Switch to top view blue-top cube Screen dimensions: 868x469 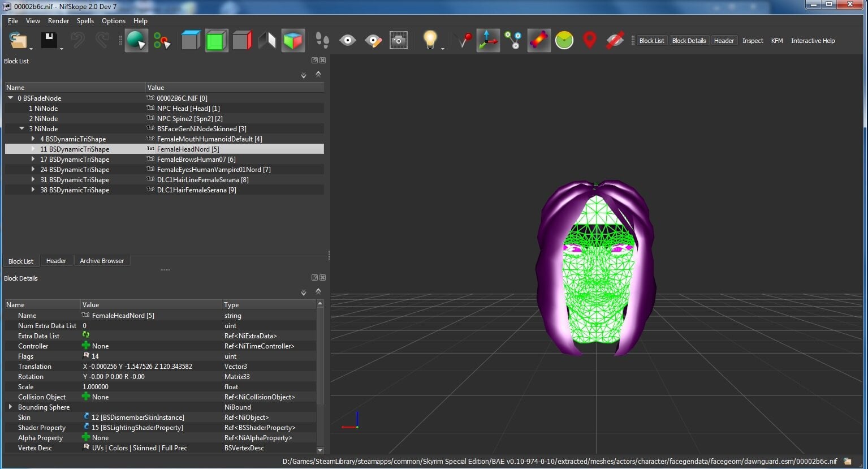[191, 41]
